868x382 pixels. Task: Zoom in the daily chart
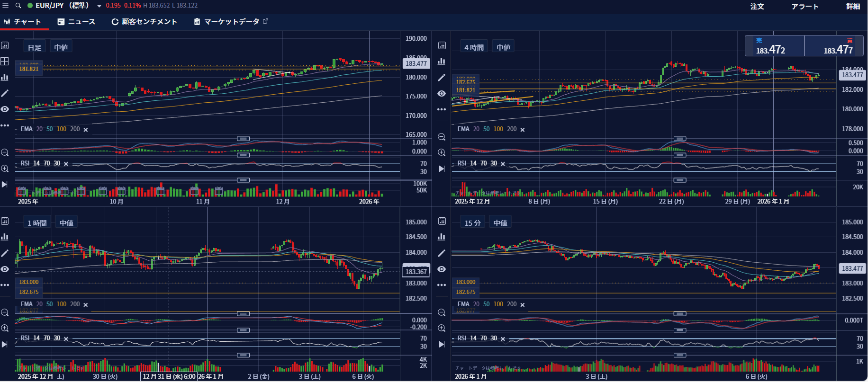[x=5, y=169]
